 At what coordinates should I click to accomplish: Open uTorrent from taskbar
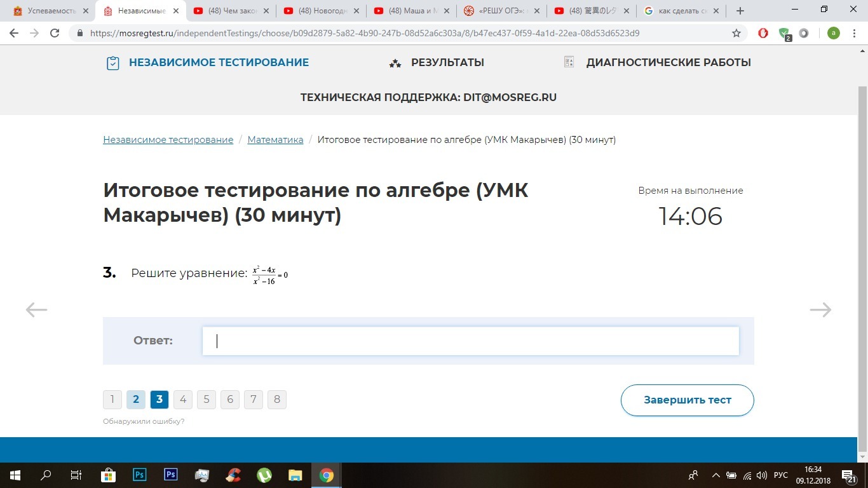(x=264, y=475)
